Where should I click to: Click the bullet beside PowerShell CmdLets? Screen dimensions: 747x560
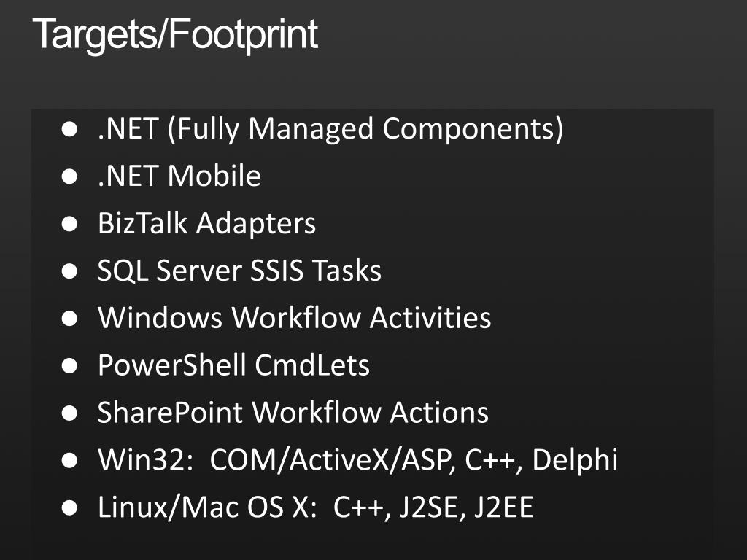[69, 366]
